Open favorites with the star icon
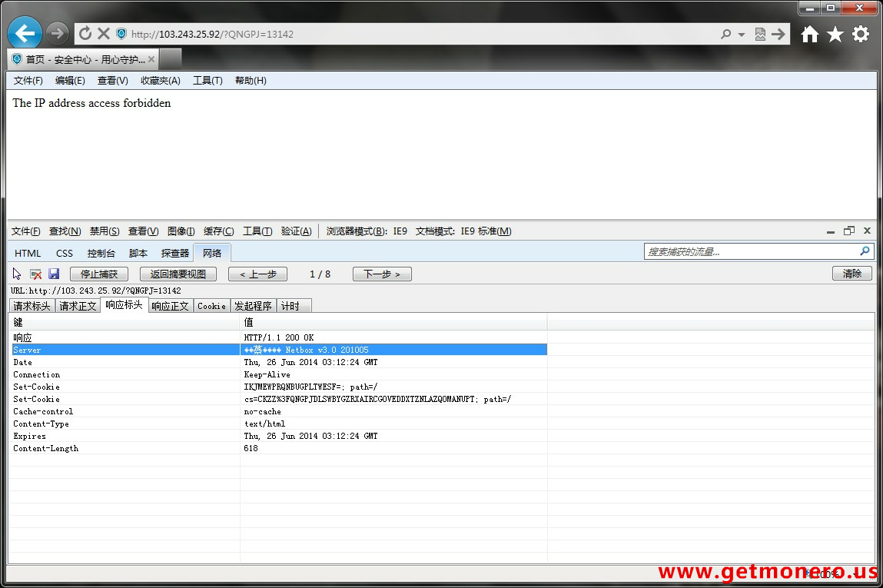Screen dimensions: 883x588 835,34
